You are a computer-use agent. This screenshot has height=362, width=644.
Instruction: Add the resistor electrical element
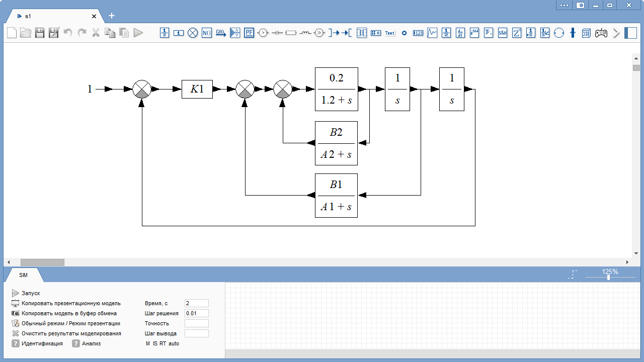(x=291, y=33)
